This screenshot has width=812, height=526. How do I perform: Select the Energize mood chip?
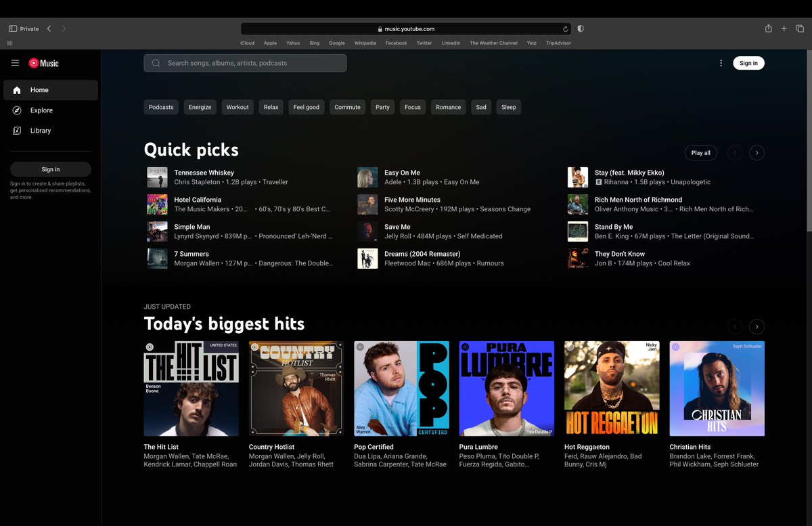pyautogui.click(x=200, y=107)
